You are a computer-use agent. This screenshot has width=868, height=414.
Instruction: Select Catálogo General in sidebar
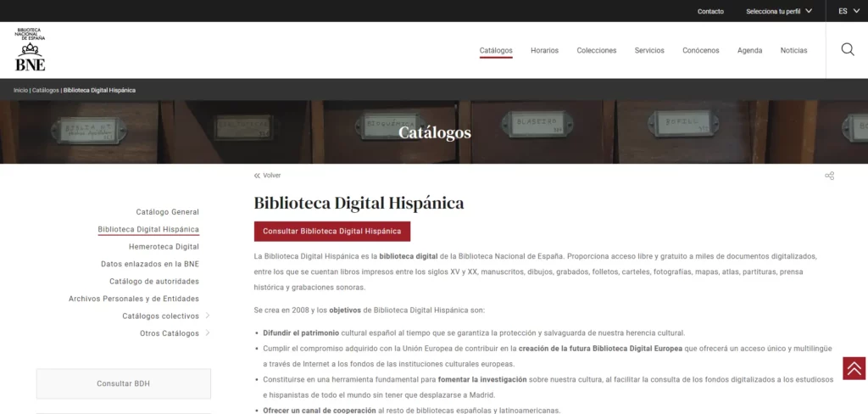coord(168,212)
